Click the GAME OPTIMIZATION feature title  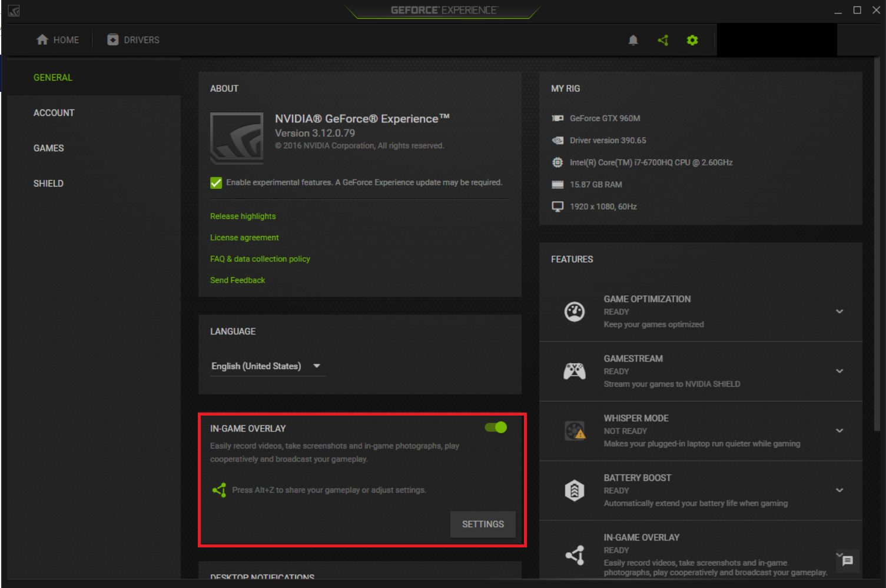point(647,299)
